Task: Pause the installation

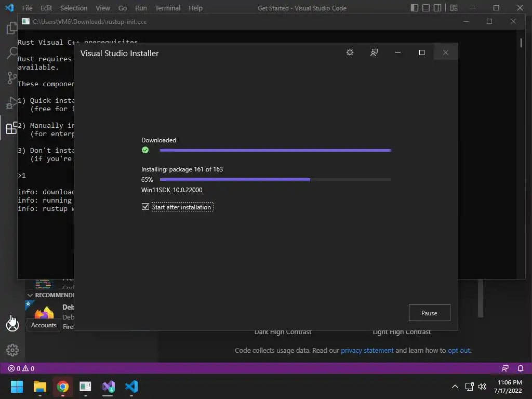Action: pos(429,313)
